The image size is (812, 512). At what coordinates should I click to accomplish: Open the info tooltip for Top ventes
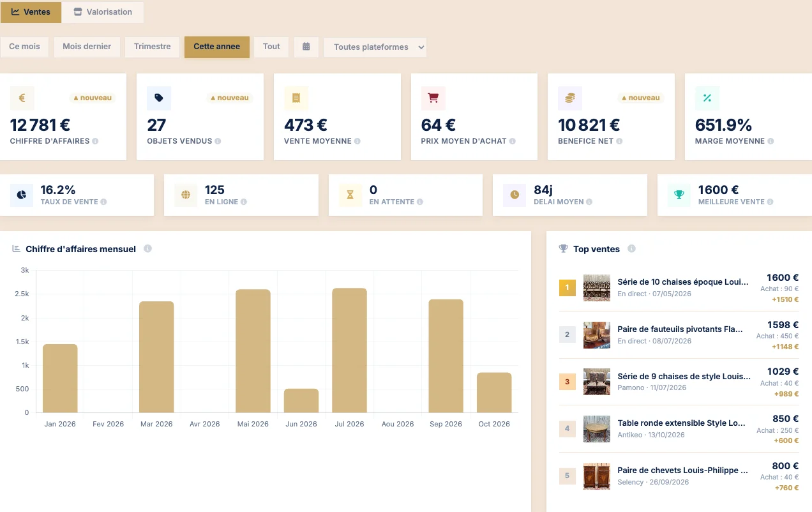pos(631,249)
